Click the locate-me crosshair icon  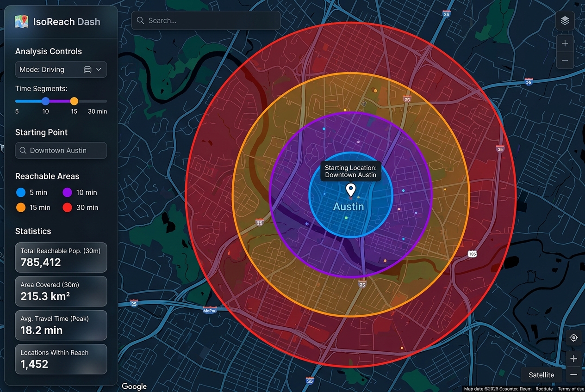click(x=574, y=338)
